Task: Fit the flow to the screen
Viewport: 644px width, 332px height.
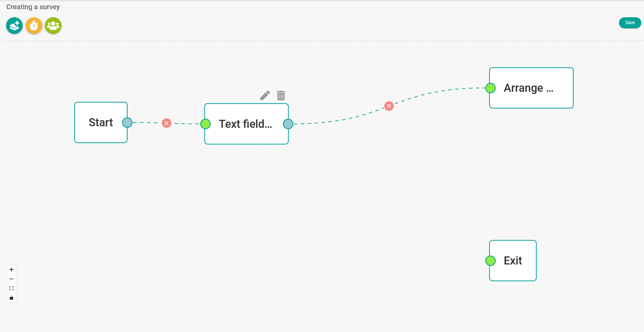Action: click(11, 288)
